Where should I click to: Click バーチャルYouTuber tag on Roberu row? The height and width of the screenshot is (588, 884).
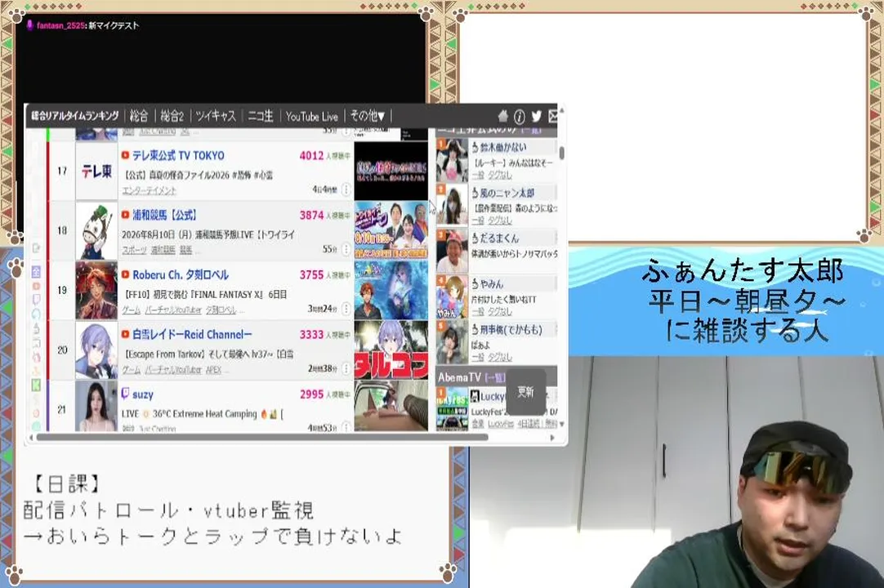tap(173, 310)
